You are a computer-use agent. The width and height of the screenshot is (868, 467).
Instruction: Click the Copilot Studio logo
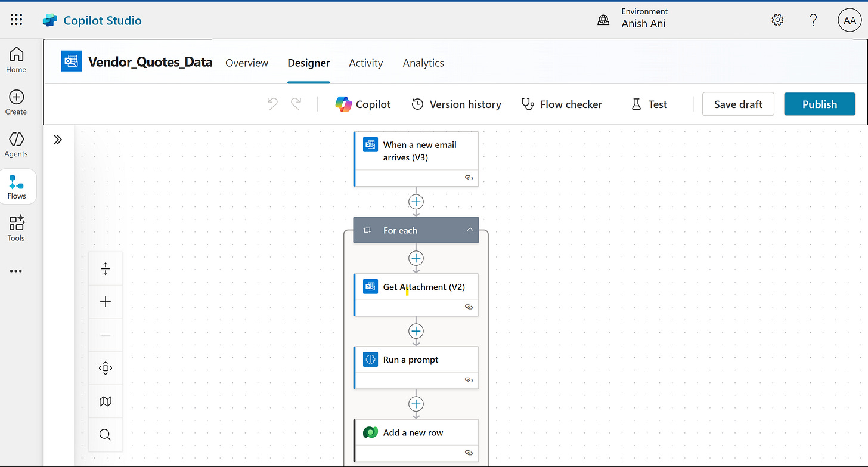pos(49,20)
